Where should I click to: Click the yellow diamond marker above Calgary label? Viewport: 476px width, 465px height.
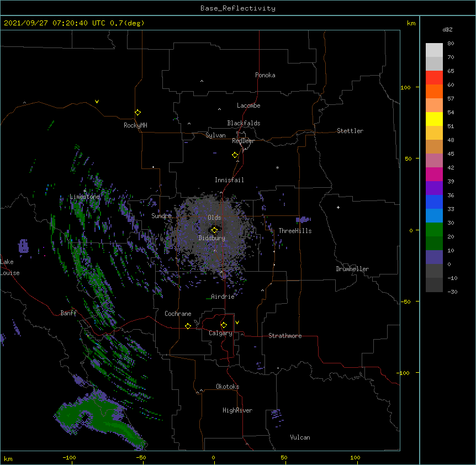(x=224, y=325)
